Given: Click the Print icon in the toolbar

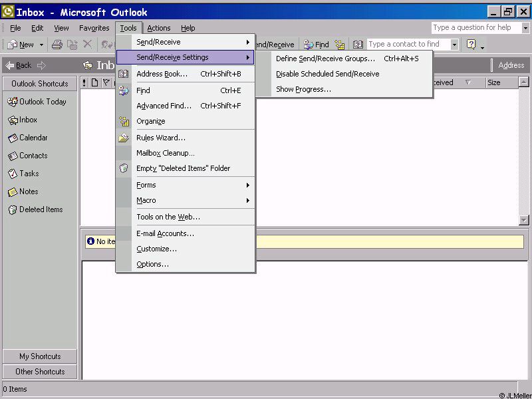Looking at the screenshot, I should [57, 45].
